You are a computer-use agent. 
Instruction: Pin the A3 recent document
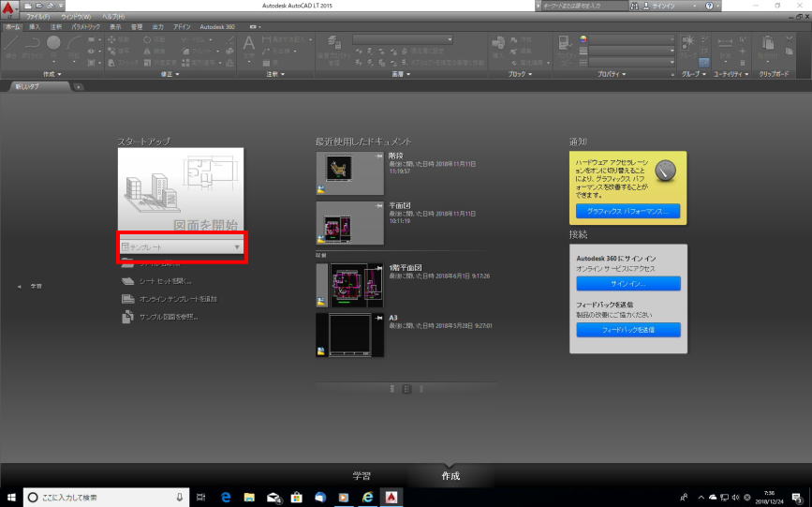[x=379, y=318]
